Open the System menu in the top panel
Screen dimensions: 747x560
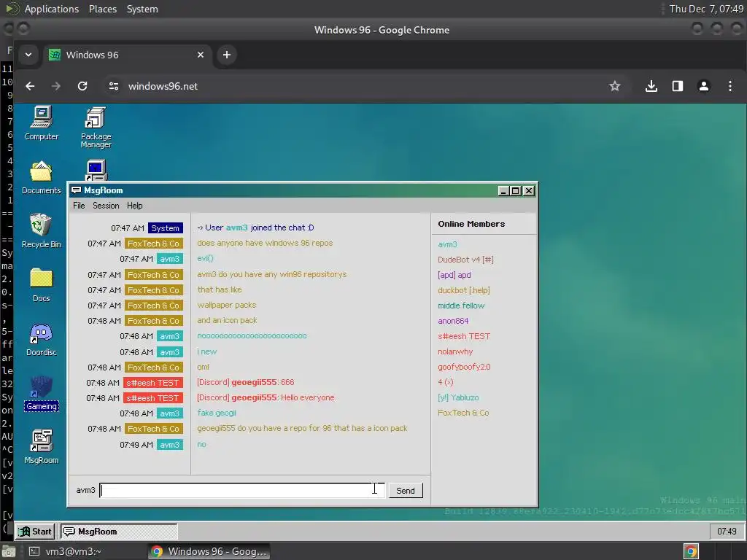[x=142, y=9]
